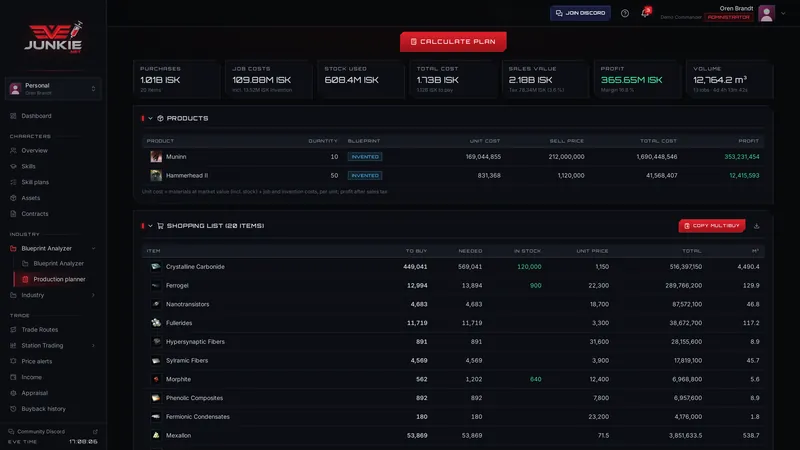Open the help question mark icon

coord(624,13)
